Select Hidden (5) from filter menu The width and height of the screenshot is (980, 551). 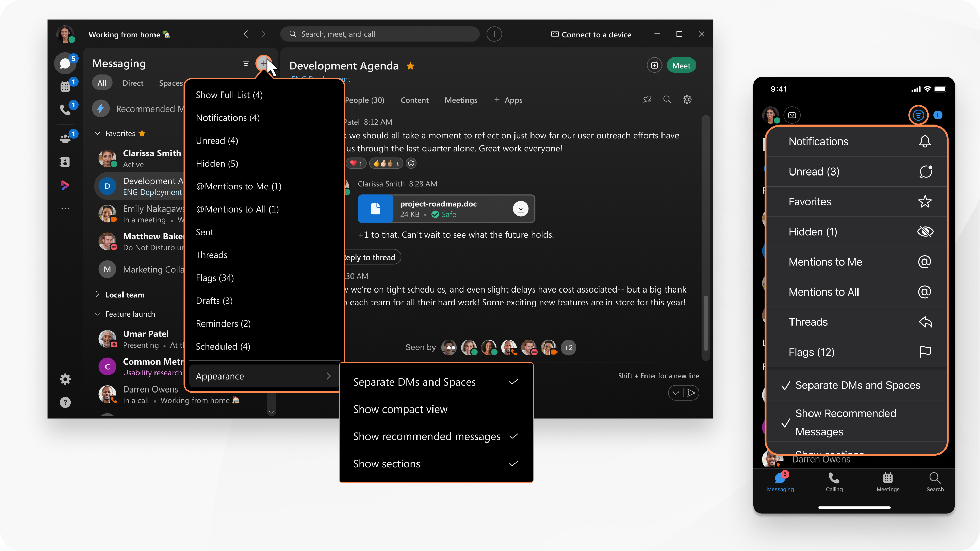217,164
